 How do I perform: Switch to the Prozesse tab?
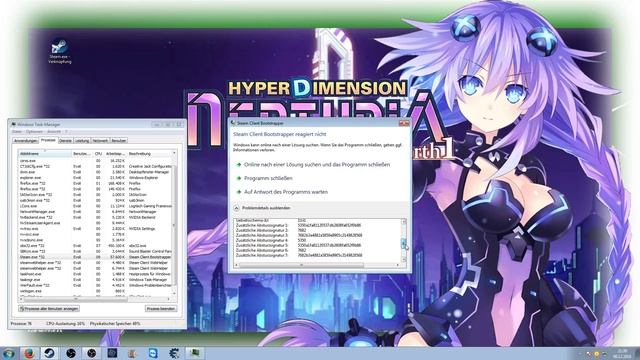48,140
